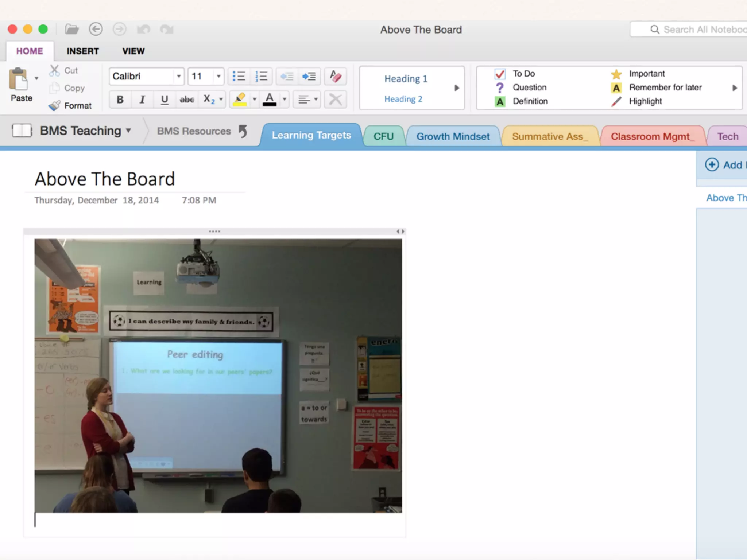Go back with the left arrow icon

point(96,29)
